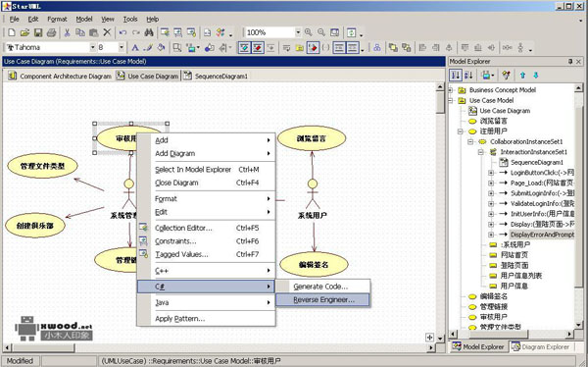Open the Tools menu
Image resolution: width=588 pixels, height=367 pixels.
[x=130, y=19]
